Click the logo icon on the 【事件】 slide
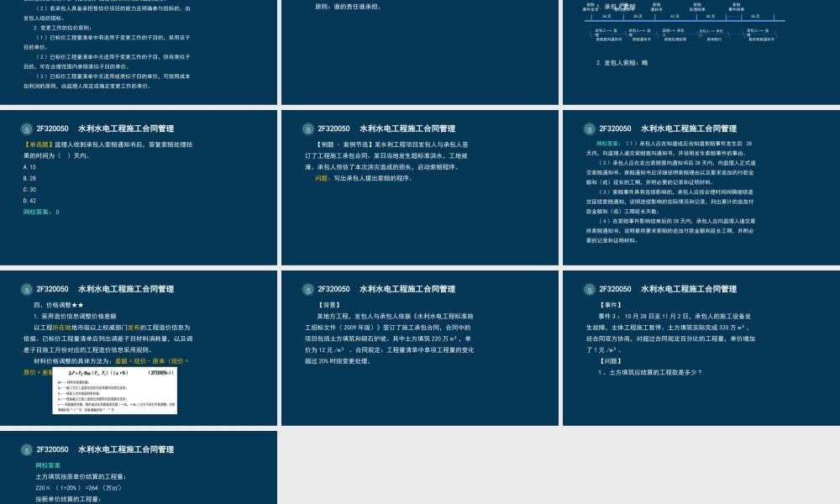This screenshot has width=840, height=504. click(589, 289)
